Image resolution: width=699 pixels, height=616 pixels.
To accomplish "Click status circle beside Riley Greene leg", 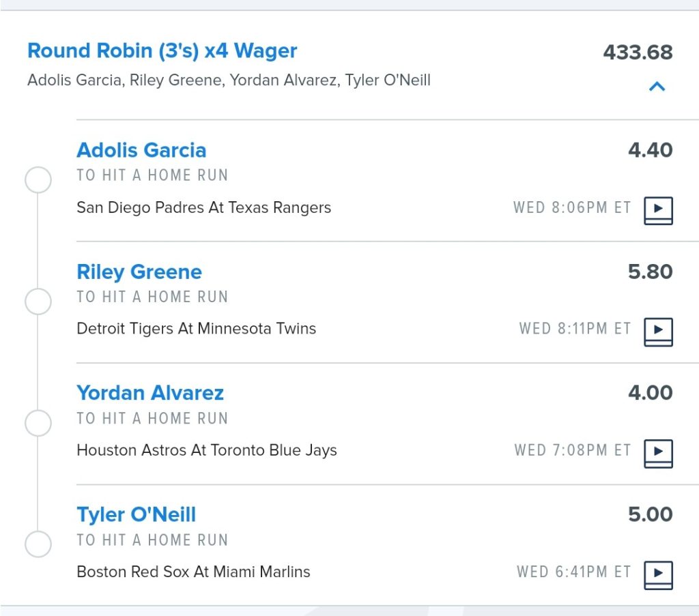I will [38, 302].
